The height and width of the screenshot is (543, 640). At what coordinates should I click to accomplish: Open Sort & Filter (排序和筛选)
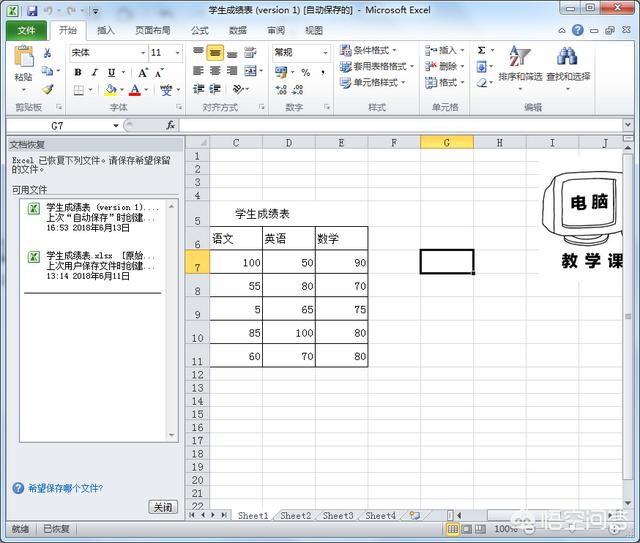pyautogui.click(x=519, y=63)
